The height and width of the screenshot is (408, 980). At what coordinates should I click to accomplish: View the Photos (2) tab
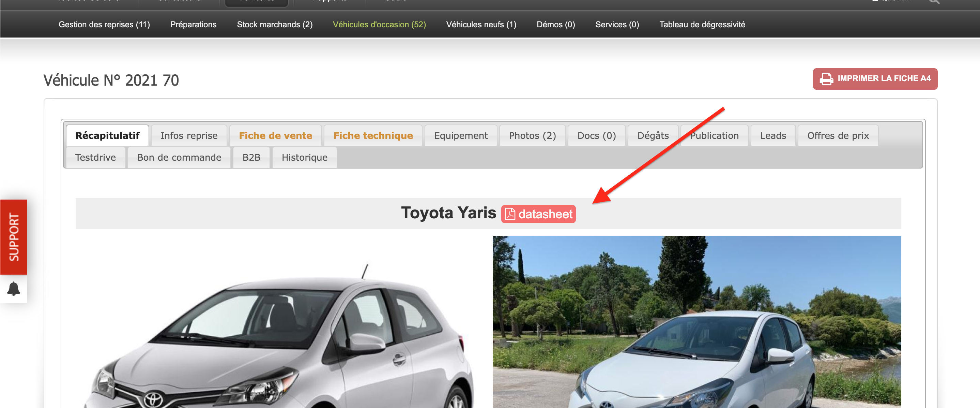pos(532,136)
